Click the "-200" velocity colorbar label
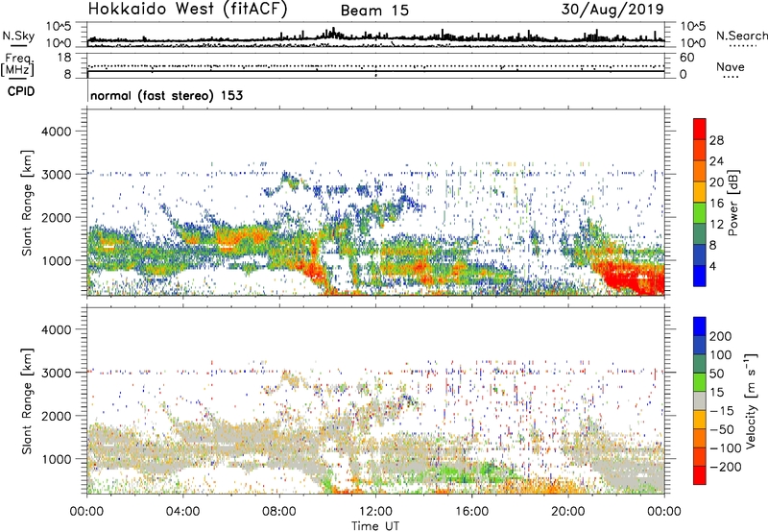 [x=725, y=467]
